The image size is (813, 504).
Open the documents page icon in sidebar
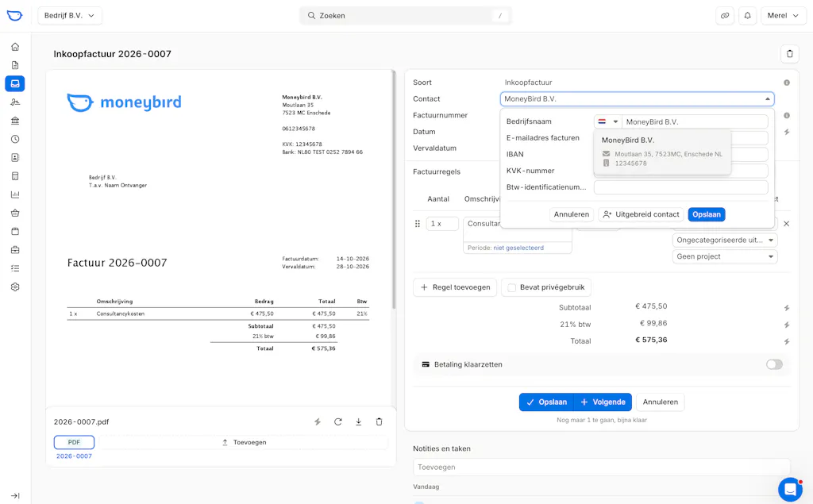coord(15,65)
